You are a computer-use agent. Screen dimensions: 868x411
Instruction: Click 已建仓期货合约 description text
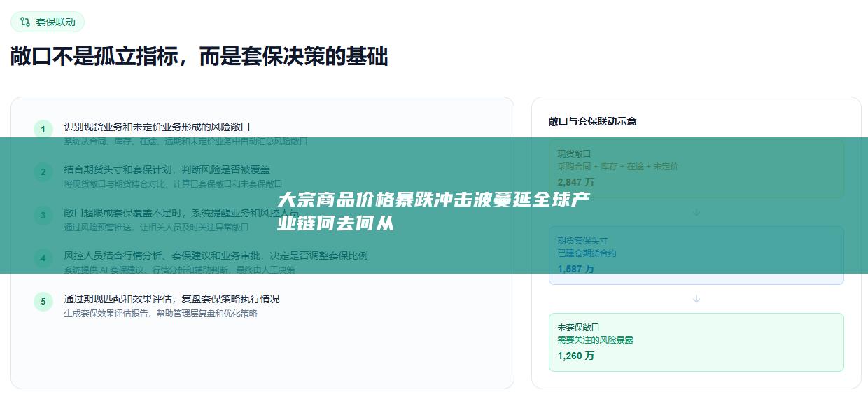coord(587,253)
